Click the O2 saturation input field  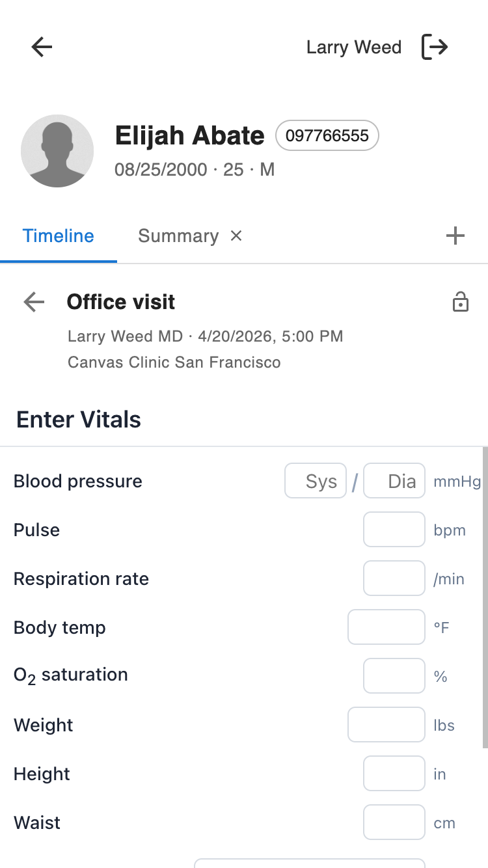[394, 676]
